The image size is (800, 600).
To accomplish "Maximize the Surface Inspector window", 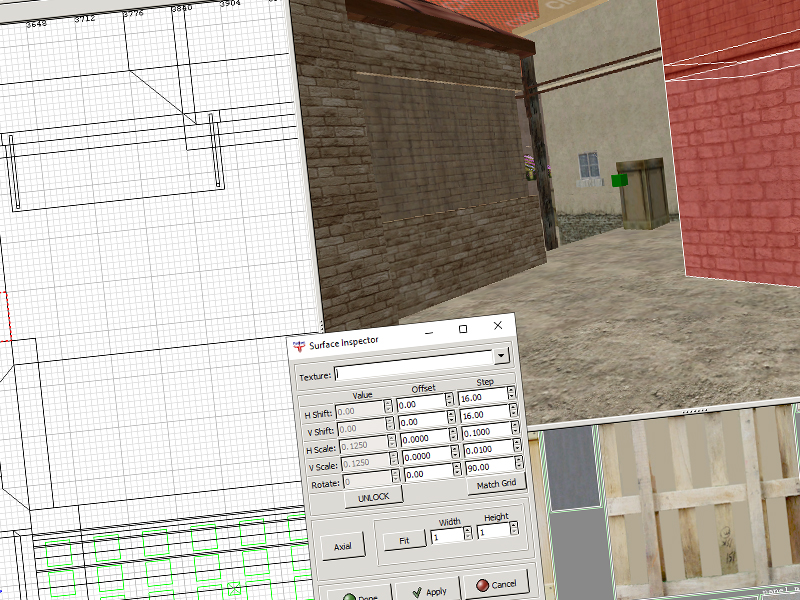I will (463, 328).
